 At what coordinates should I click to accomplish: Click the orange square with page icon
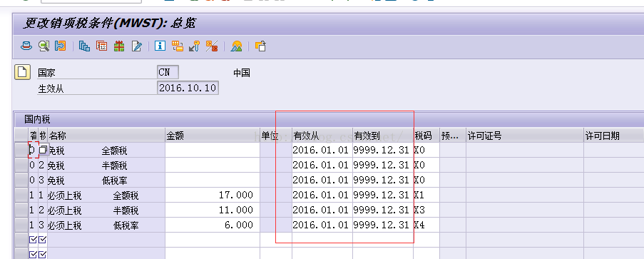261,46
